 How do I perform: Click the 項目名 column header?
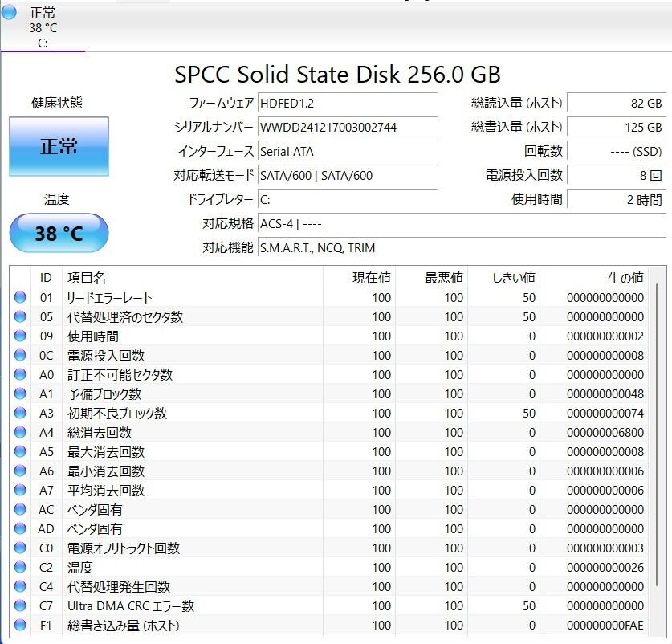pyautogui.click(x=87, y=278)
